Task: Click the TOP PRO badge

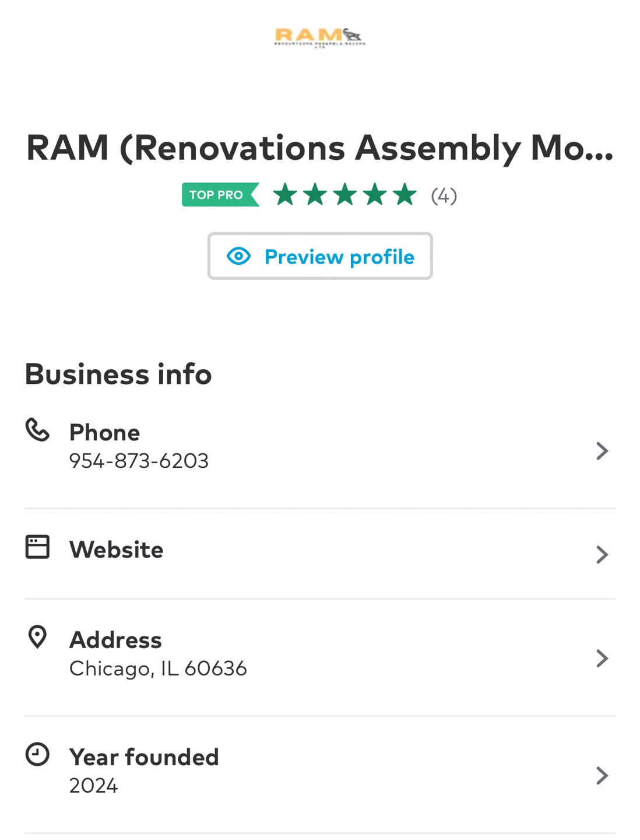Action: [220, 195]
